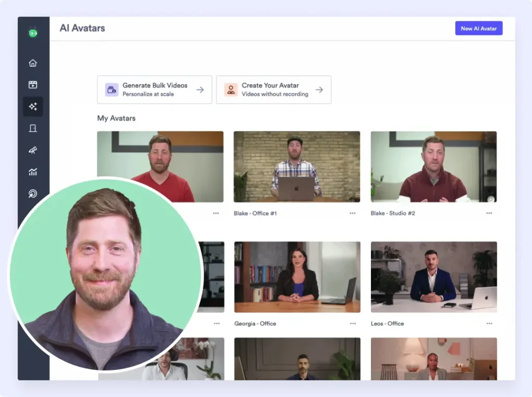Open the door icon in the sidebar

point(33,128)
